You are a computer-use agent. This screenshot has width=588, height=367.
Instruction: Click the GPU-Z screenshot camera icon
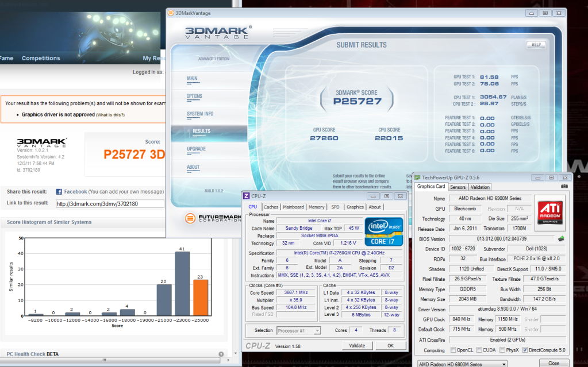(x=564, y=187)
